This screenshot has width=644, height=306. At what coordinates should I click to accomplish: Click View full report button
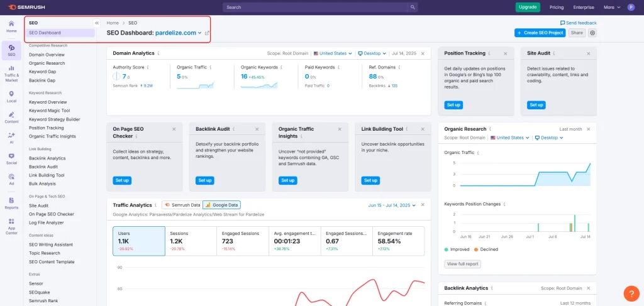point(462,264)
